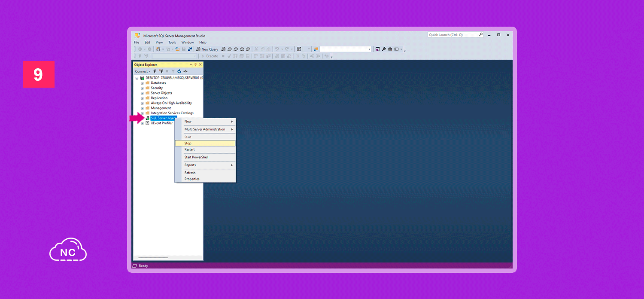
Task: Select the DESKTOP-7E8U9SL server item
Action: [174, 78]
